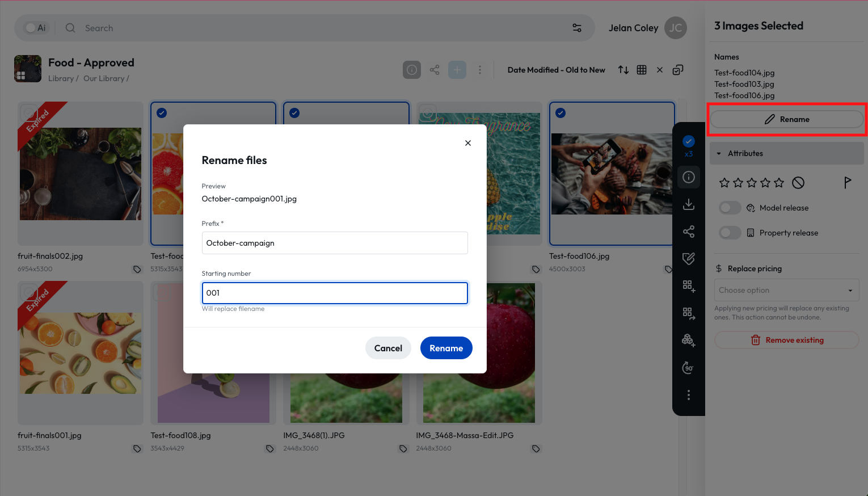
Task: Click the select-all checkbox icon
Action: click(678, 70)
